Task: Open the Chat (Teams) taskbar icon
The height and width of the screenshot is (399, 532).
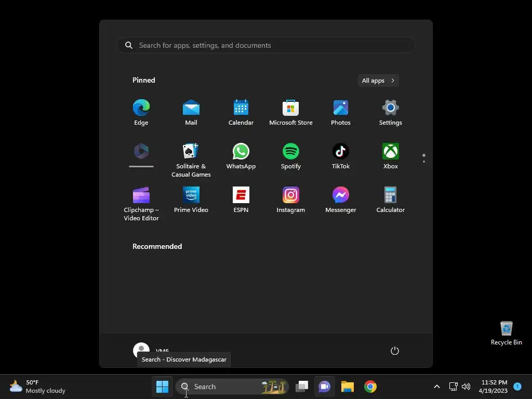Action: tap(324, 387)
